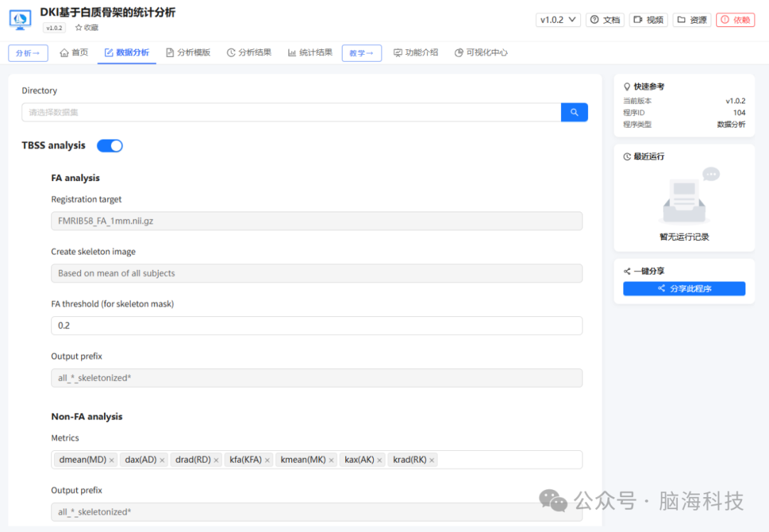Screen dimensions: 769x532
Task: Click the 当前版本 value v1.0.2
Action: coord(736,100)
